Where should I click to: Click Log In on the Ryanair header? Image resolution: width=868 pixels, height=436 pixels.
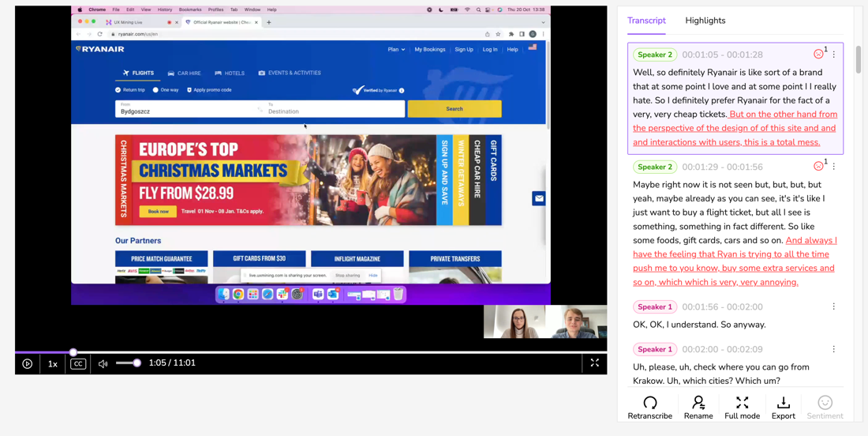click(490, 49)
